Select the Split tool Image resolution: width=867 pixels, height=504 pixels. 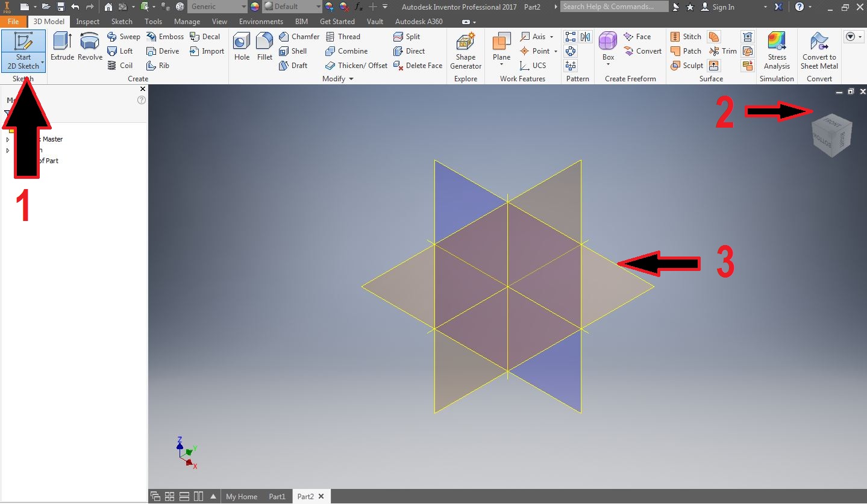pos(410,37)
